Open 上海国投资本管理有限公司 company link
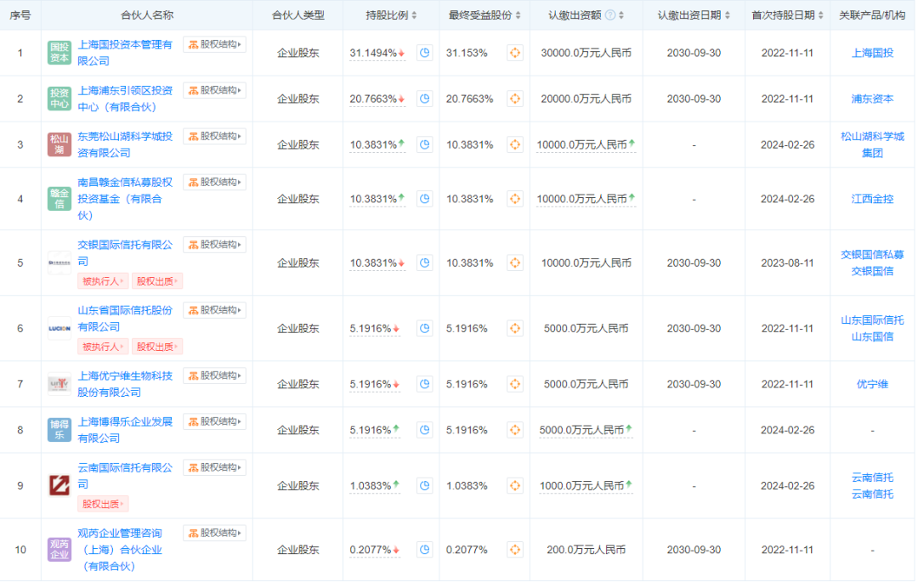Viewport: 918px width, 588px height. [125, 53]
